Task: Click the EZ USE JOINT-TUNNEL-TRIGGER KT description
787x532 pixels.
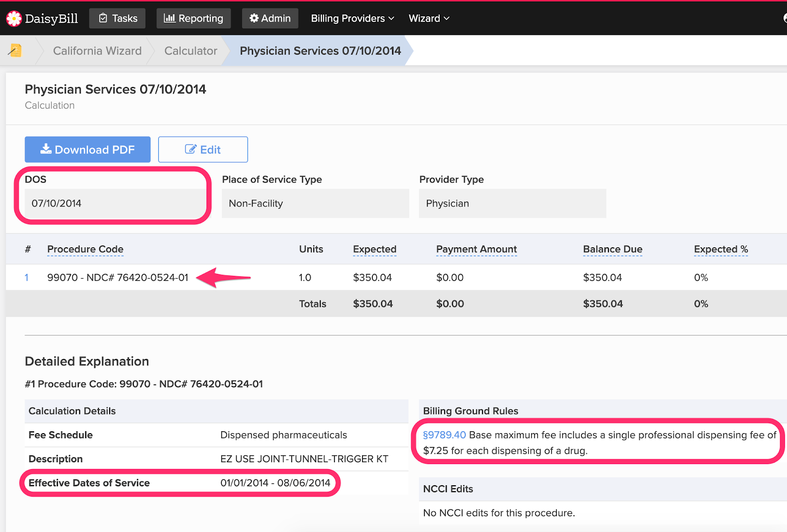Action: [304, 459]
